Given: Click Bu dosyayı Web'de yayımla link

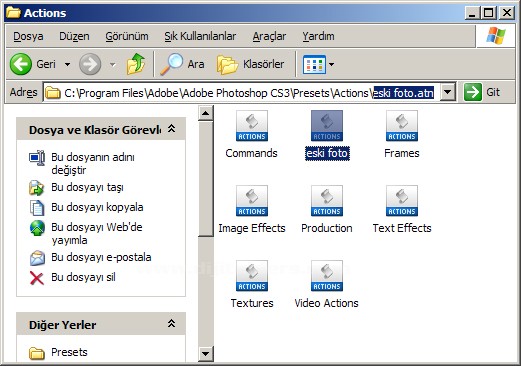Looking at the screenshot, I should click(x=97, y=233).
